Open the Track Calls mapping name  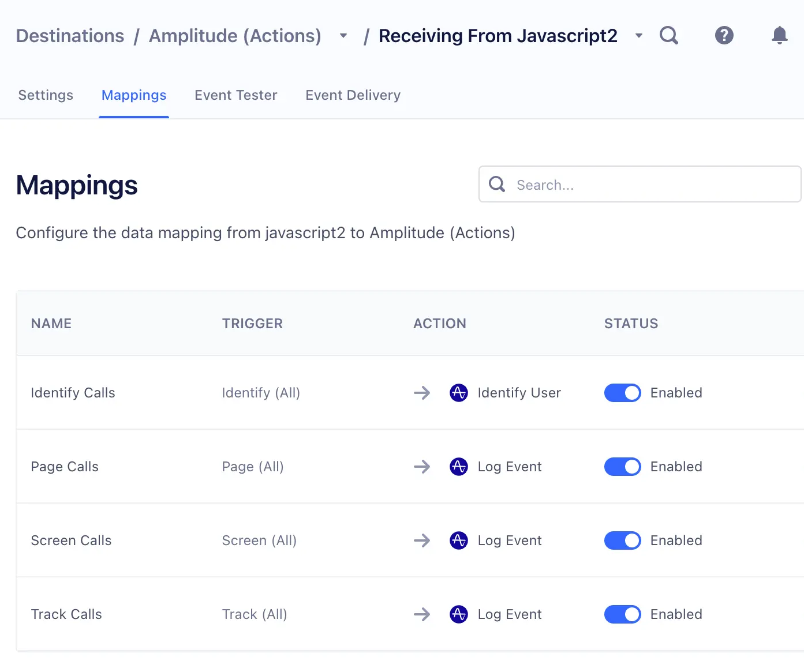pos(66,614)
